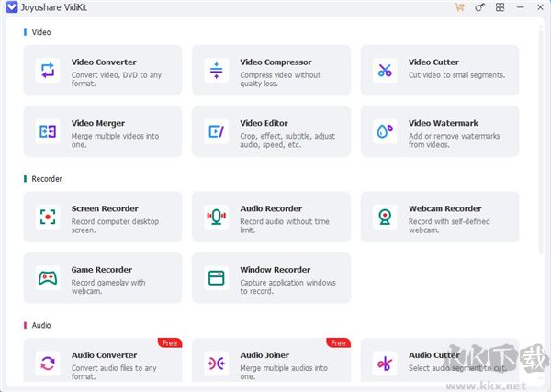Open the grid menu icon in title bar

tap(500, 7)
